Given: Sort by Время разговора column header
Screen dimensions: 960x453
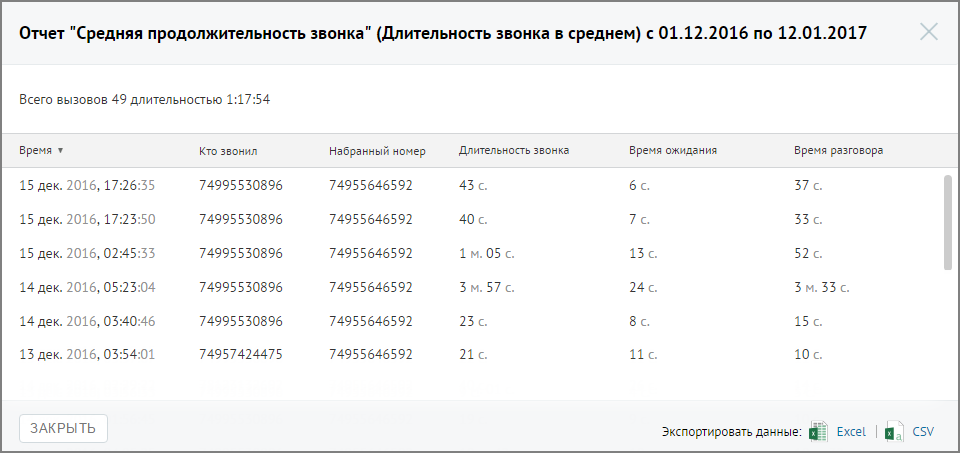Looking at the screenshot, I should [x=838, y=151].
